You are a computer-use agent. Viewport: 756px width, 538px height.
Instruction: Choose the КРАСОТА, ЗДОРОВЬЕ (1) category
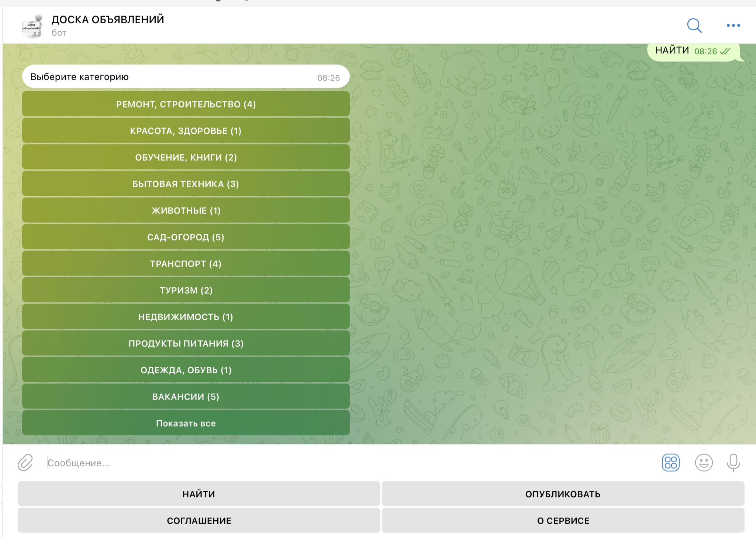click(x=186, y=131)
